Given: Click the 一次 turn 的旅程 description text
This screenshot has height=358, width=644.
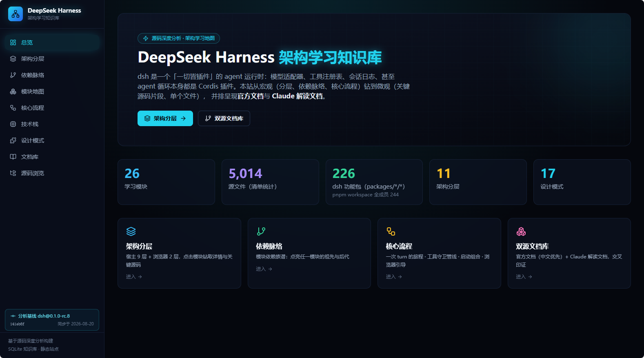Looking at the screenshot, I should [x=438, y=261].
